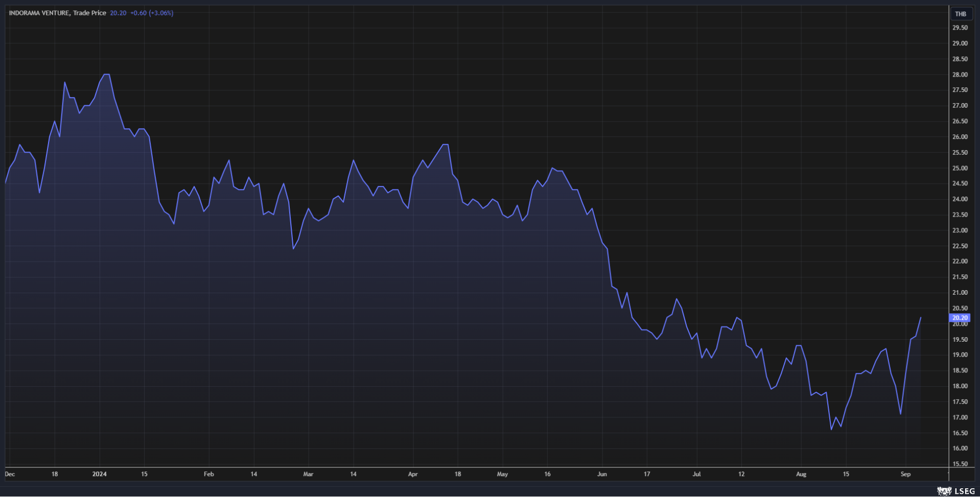The width and height of the screenshot is (980, 497).
Task: Click the 18.00 price axis label
Action: click(960, 386)
